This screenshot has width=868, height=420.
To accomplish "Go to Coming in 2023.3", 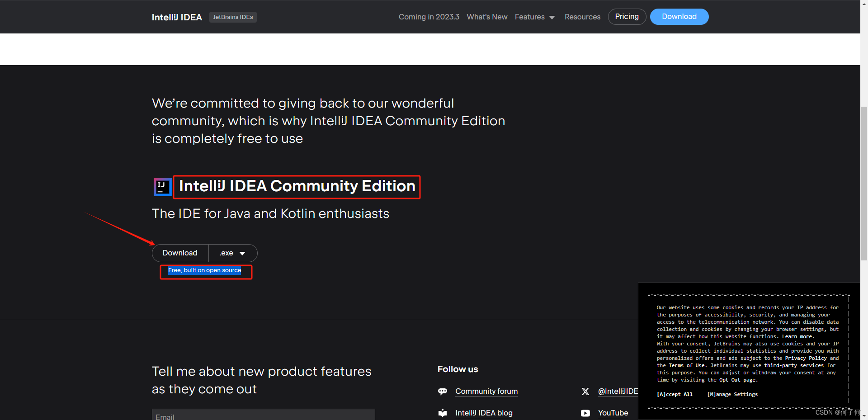I will pos(429,17).
